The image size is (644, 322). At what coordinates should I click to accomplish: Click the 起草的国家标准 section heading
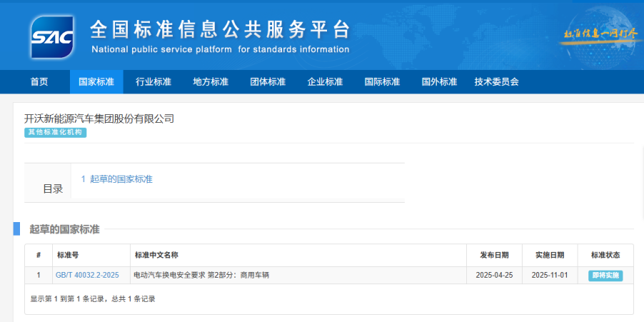tap(64, 229)
